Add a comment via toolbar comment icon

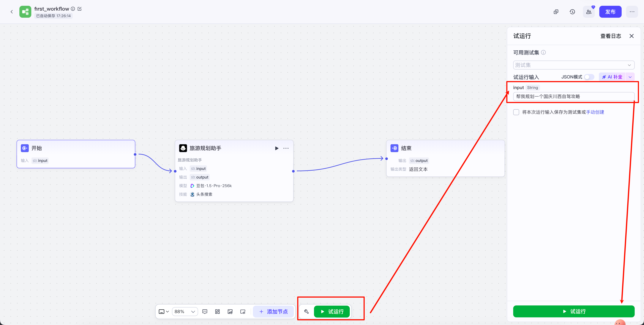pos(205,312)
